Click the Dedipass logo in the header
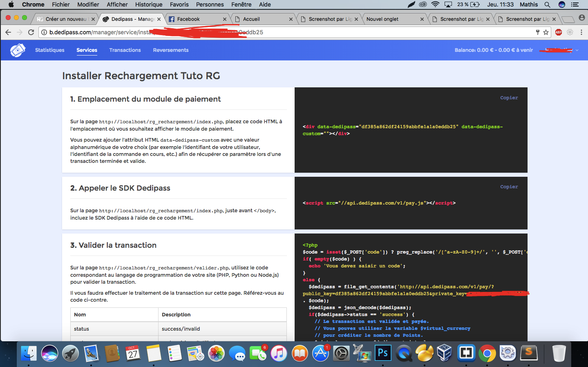588x367 pixels. [18, 50]
